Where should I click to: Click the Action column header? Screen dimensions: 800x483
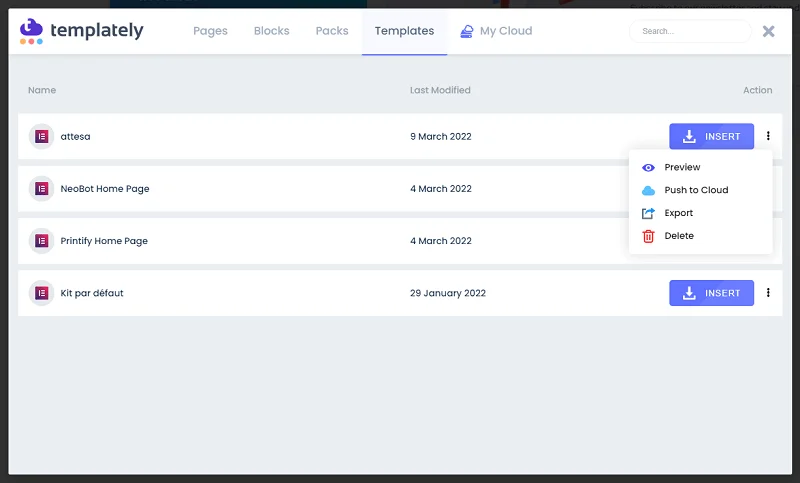point(758,90)
